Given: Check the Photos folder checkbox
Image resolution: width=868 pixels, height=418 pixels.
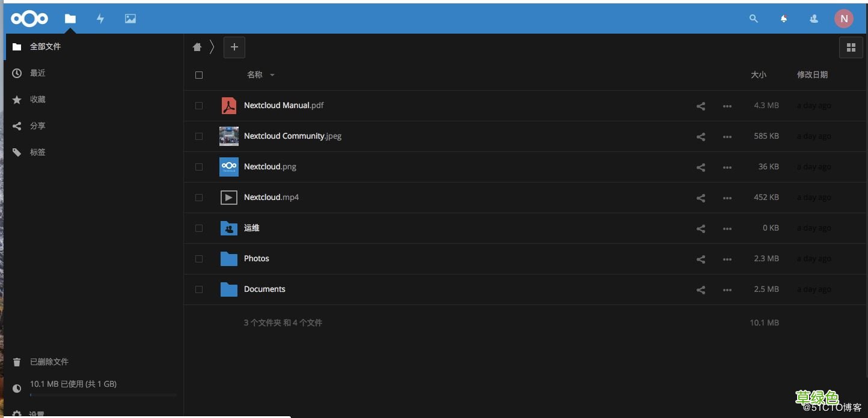Looking at the screenshot, I should click(199, 259).
